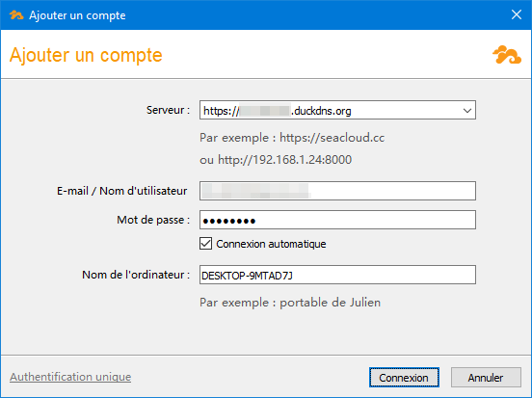Screen dimensions: 532x398
Task: Expand the Serveur address dropdown arrow
Action: pyautogui.click(x=467, y=111)
